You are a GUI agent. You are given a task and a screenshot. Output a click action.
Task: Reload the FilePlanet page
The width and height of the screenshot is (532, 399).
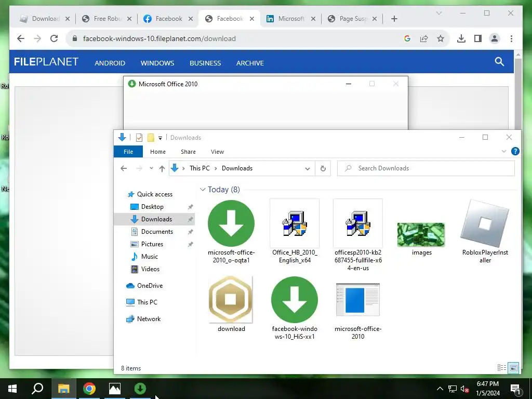(x=54, y=38)
